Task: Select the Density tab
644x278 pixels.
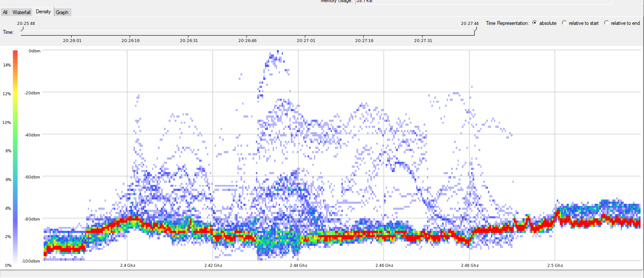Action: click(43, 12)
